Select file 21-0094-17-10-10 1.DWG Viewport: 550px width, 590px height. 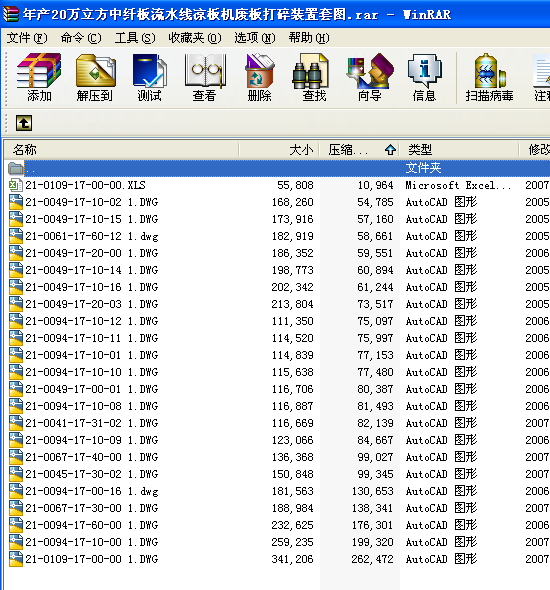92,372
